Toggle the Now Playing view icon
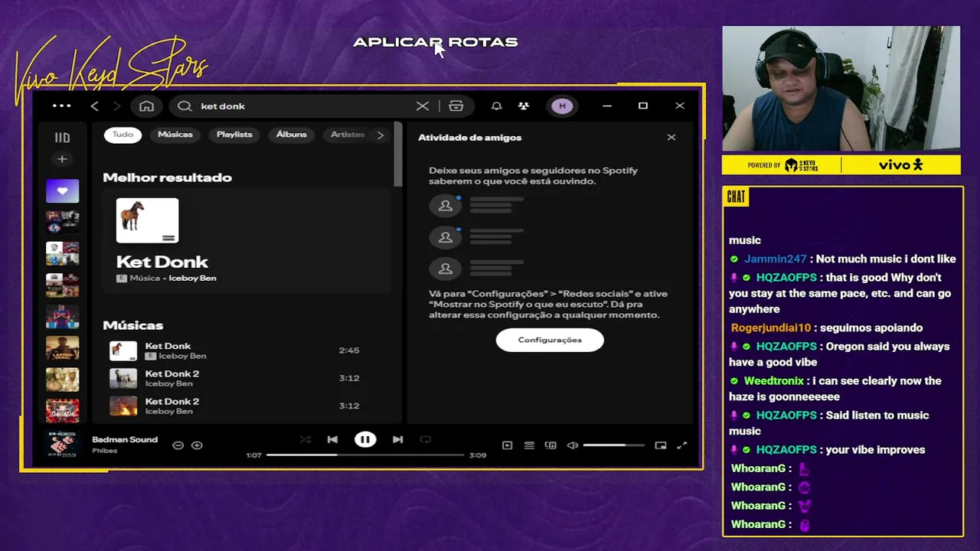This screenshot has width=980, height=551. click(x=507, y=445)
